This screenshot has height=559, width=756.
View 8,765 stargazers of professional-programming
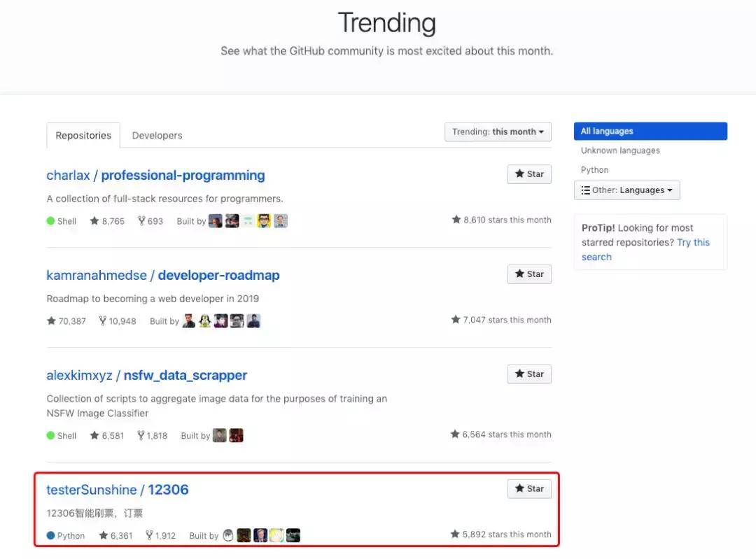(x=107, y=221)
